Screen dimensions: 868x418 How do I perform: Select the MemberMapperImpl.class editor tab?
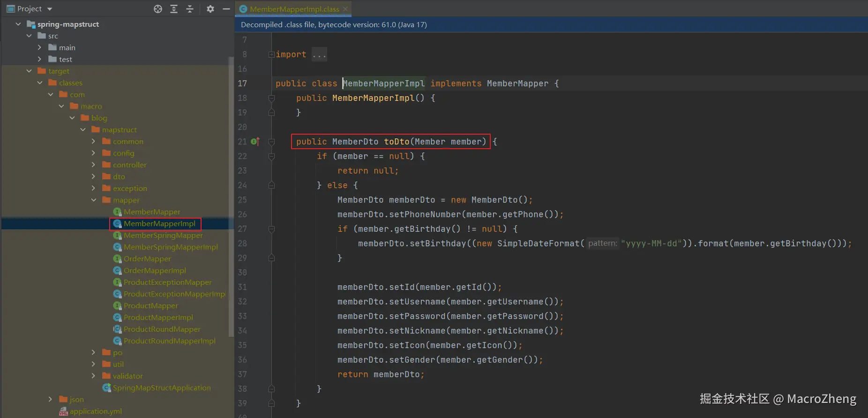pos(293,9)
